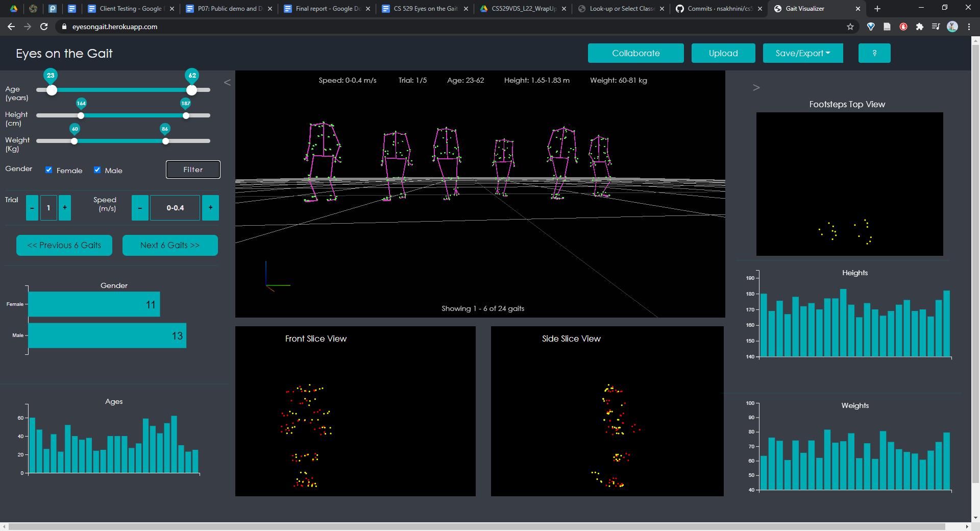Click the tallest bar in the Heights chart
Screen dimensions: 980x531
pyautogui.click(x=843, y=323)
